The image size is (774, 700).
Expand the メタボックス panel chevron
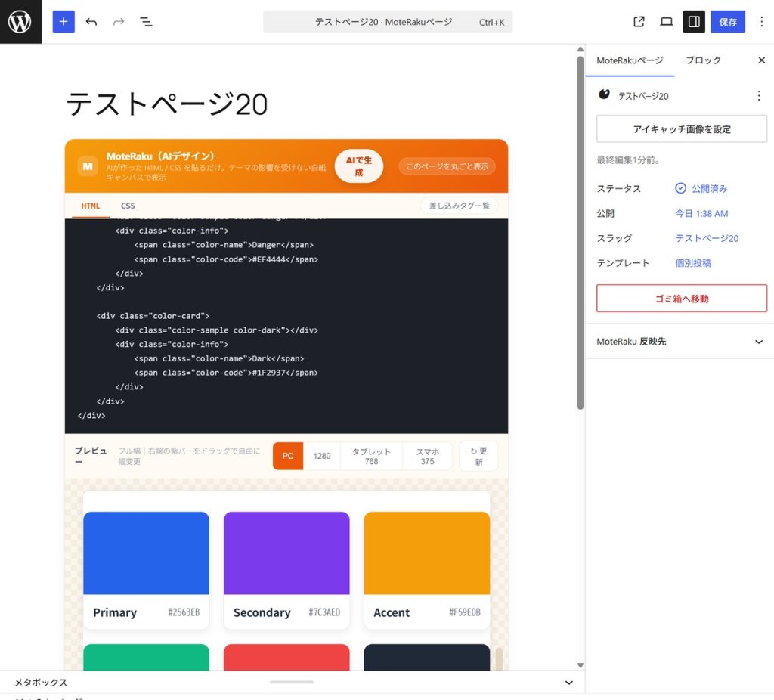(x=568, y=682)
